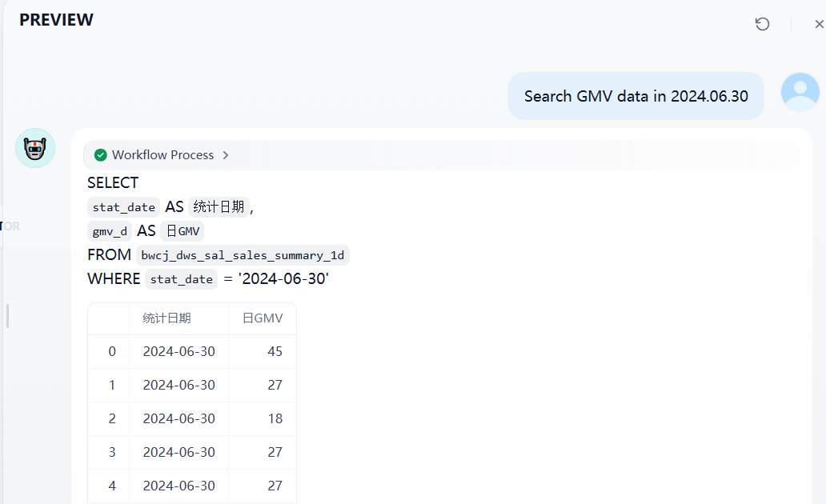Select the date cell in row 3
The image size is (826, 504).
(x=178, y=452)
